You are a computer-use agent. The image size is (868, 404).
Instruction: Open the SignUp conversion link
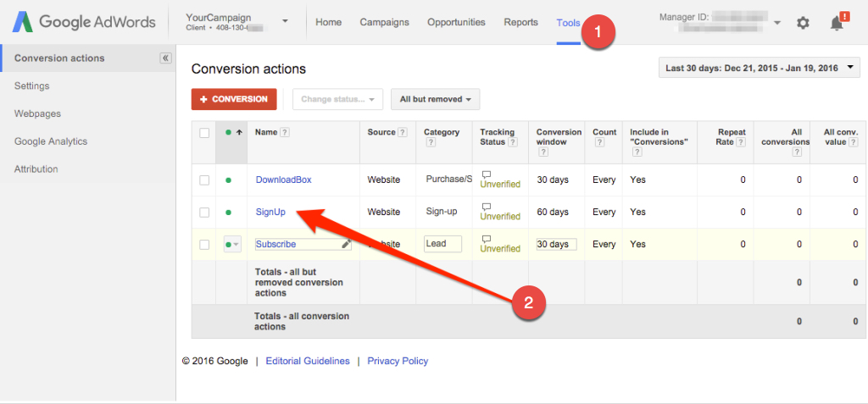(270, 212)
